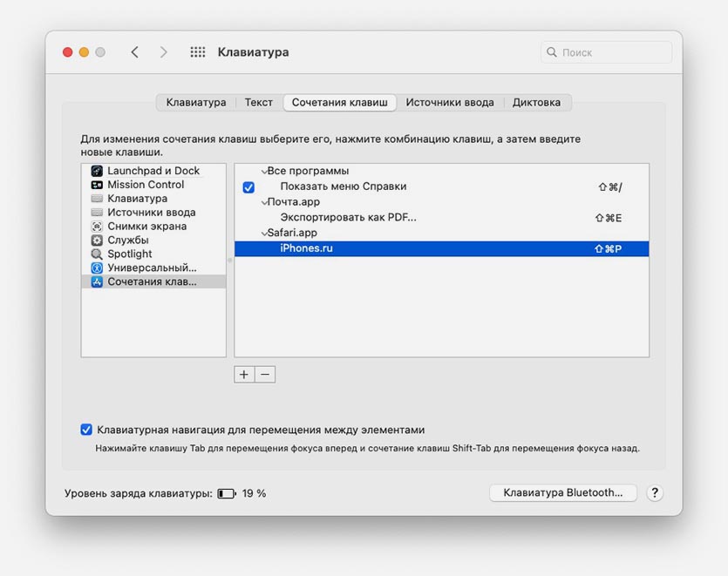Open the Диктовка tab
This screenshot has height=576, width=728.
coord(536,102)
